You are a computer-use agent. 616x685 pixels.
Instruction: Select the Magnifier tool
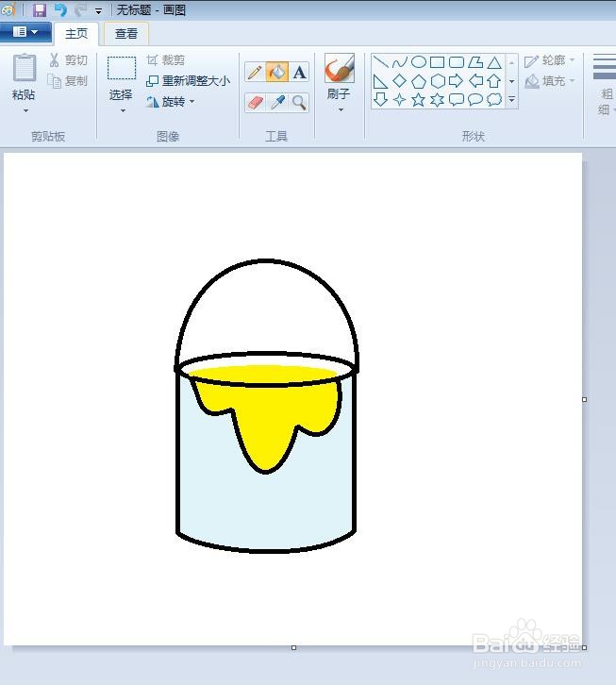[x=299, y=103]
